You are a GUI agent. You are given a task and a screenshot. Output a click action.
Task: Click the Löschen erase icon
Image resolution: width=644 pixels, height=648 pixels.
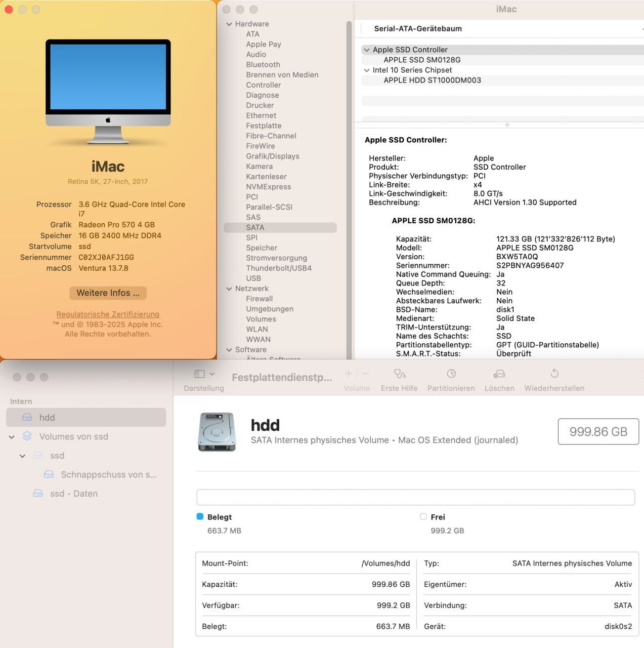[x=499, y=374]
